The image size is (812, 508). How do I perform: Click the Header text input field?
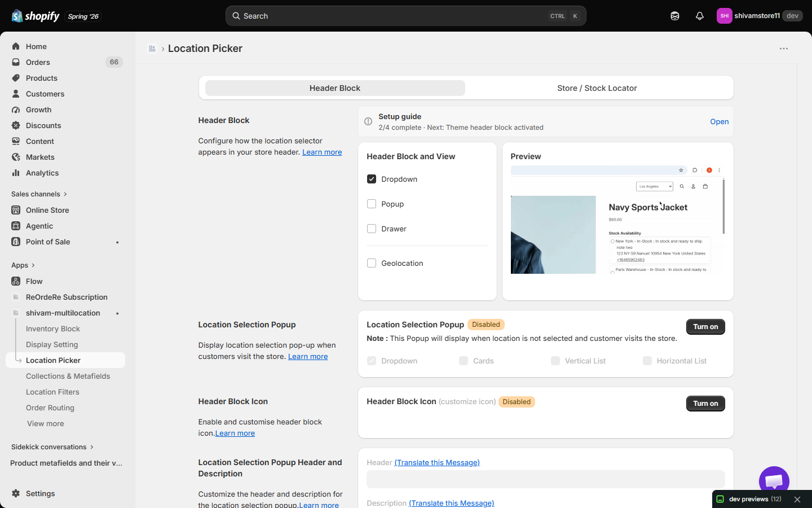tap(546, 479)
